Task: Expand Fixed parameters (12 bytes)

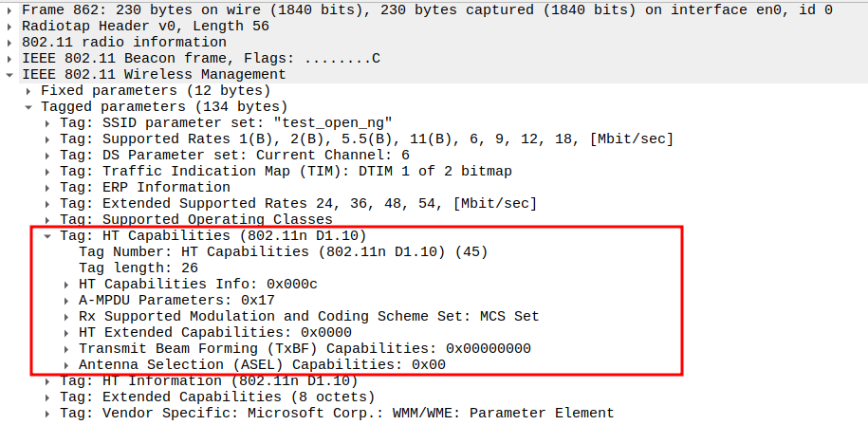Action: (x=28, y=90)
